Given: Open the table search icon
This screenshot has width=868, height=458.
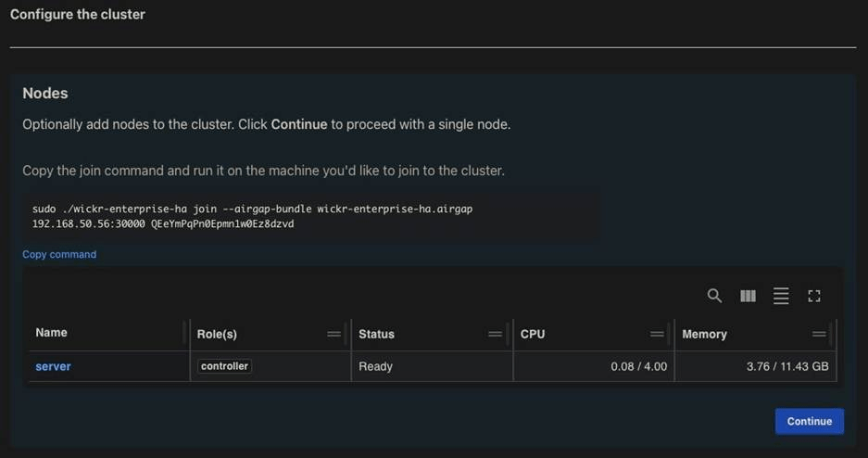Looking at the screenshot, I should pos(714,296).
